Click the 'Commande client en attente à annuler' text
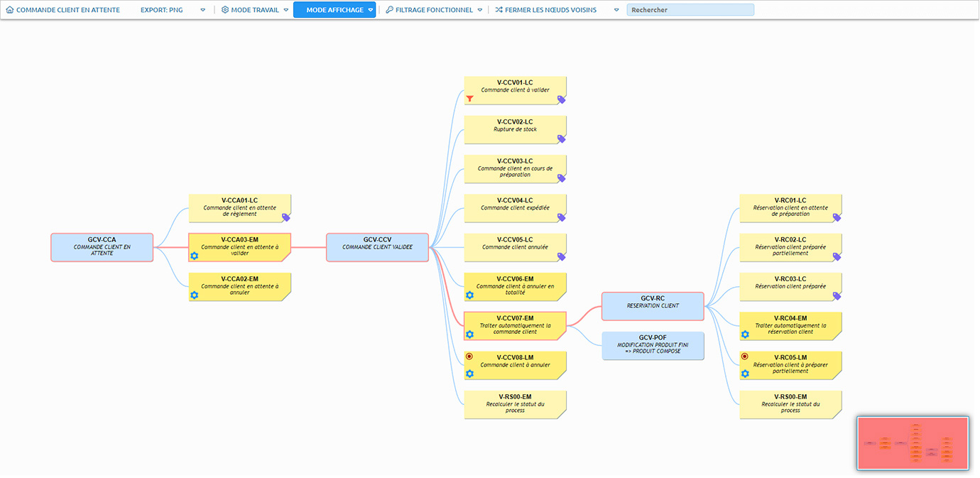 (x=240, y=290)
